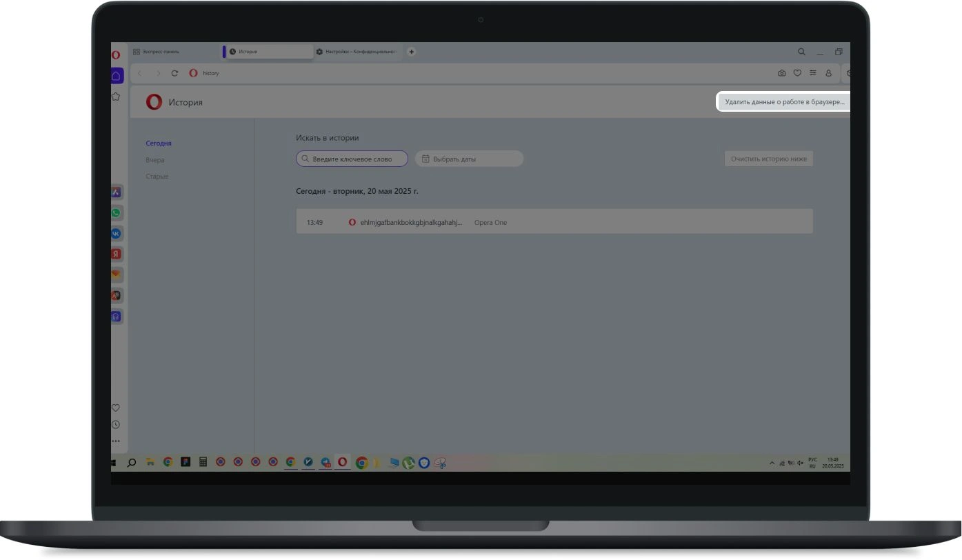Open the Выбрать даты date picker

(469, 159)
